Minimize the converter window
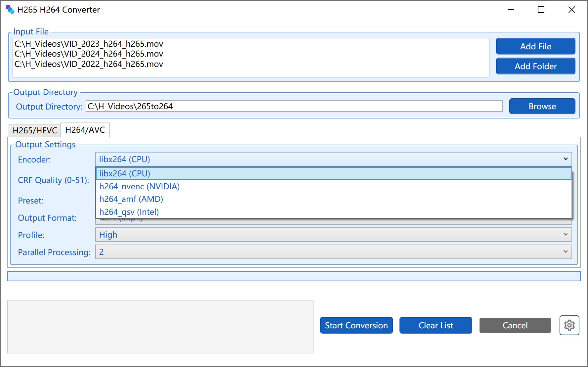 tap(511, 10)
